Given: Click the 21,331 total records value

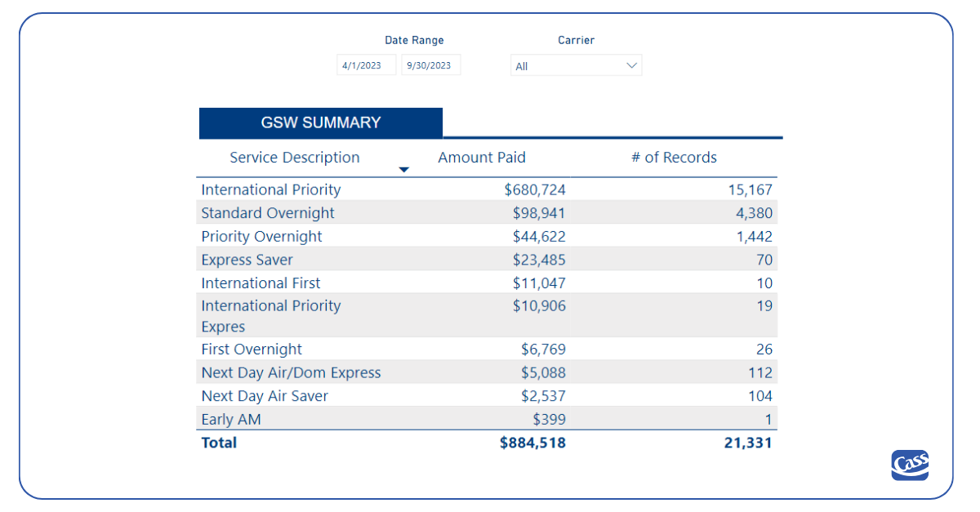Looking at the screenshot, I should pos(750,443).
